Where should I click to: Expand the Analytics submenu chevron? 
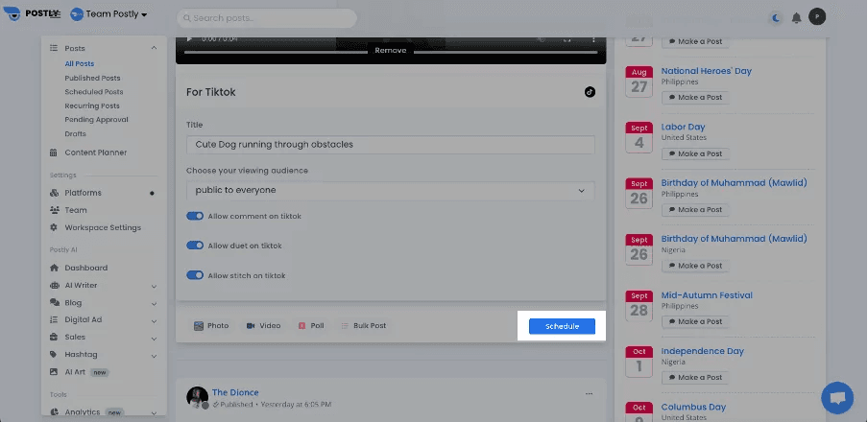coord(154,413)
